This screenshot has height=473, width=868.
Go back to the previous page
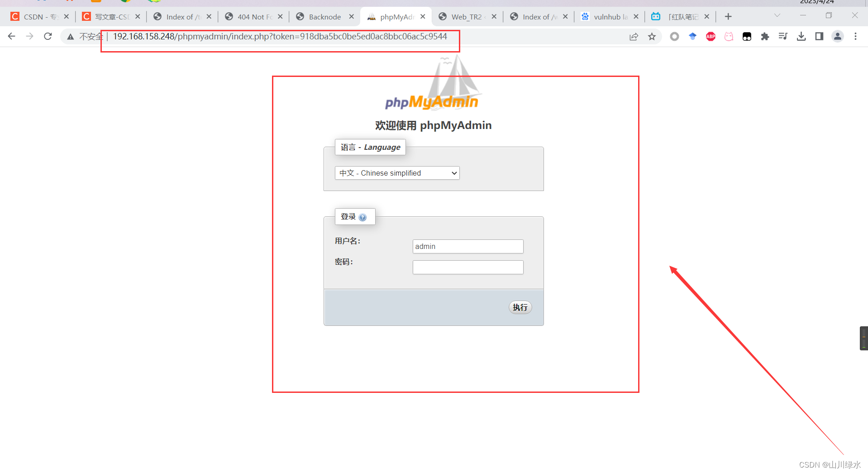(x=12, y=36)
